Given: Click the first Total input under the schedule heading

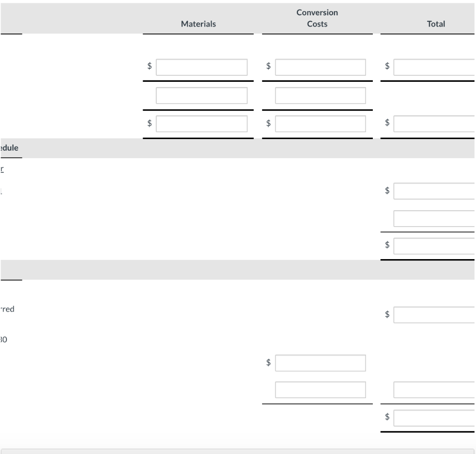Looking at the screenshot, I should click(x=435, y=191).
